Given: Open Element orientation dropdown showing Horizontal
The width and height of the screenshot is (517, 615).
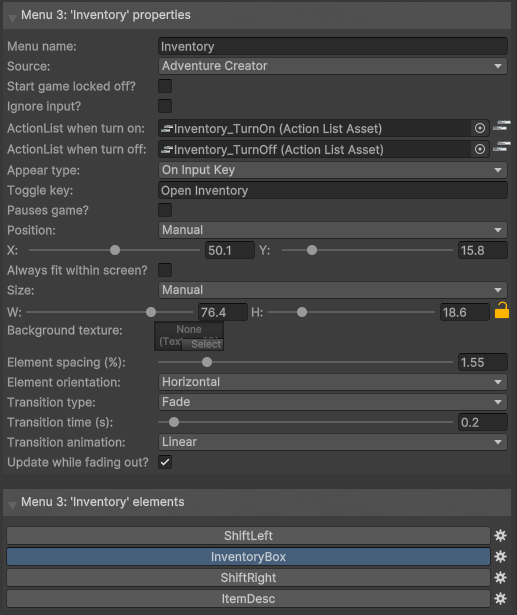Looking at the screenshot, I should [x=333, y=382].
